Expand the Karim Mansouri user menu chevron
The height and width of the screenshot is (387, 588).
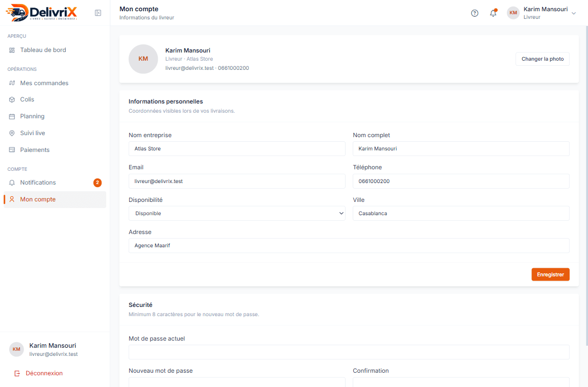pos(574,13)
